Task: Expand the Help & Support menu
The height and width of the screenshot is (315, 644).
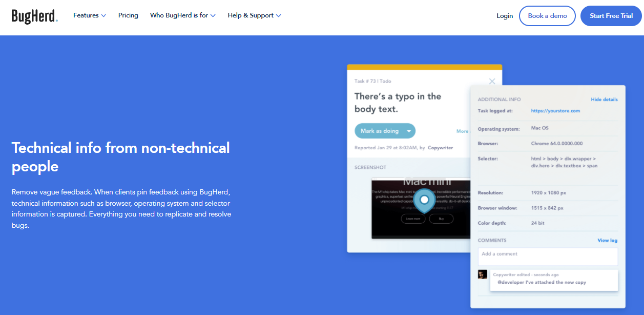Action: tap(254, 15)
